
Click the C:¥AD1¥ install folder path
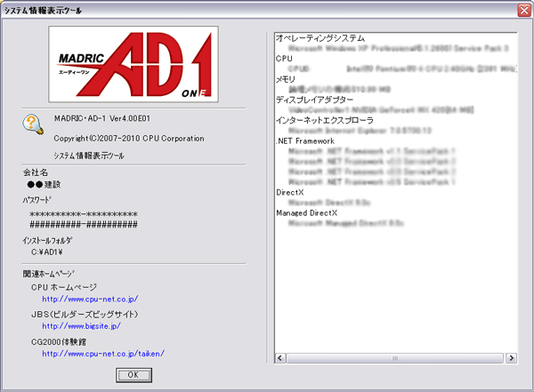(47, 252)
